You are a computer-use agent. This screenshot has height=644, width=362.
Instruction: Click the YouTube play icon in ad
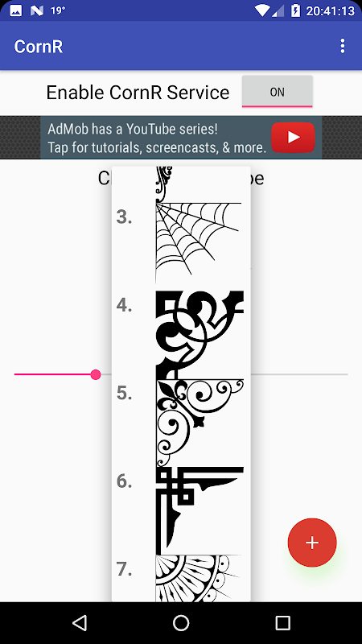click(293, 137)
